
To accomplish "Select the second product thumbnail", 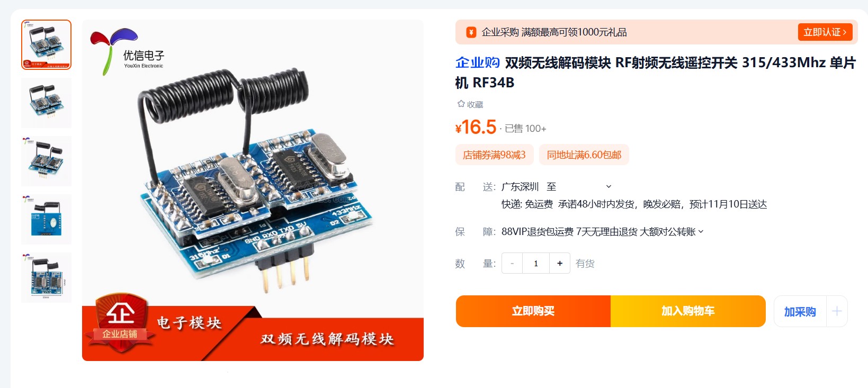I will 46,103.
